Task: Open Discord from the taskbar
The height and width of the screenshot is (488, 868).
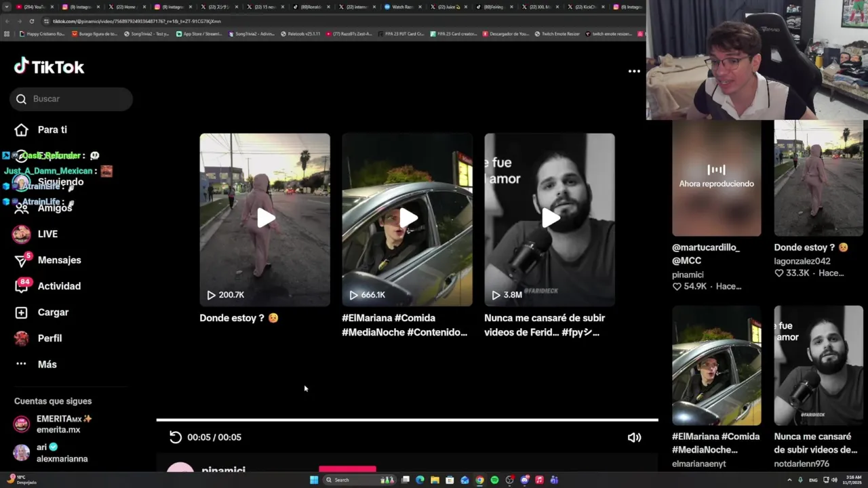Action: coord(524,480)
